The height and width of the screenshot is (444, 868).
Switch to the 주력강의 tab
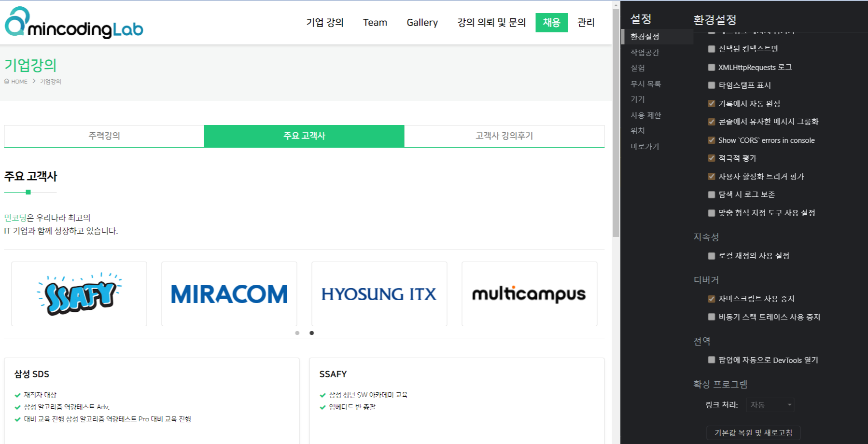(104, 136)
